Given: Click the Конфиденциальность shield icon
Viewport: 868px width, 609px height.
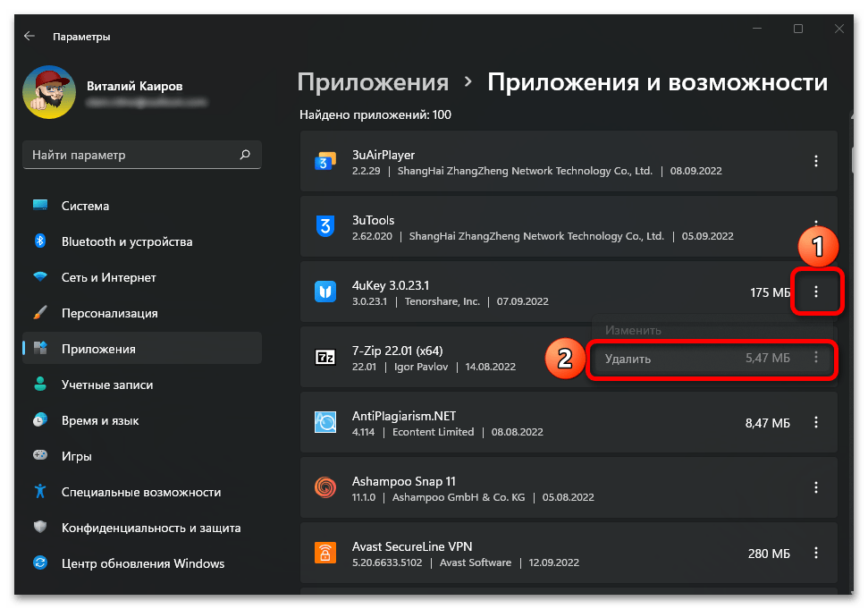Looking at the screenshot, I should [40, 527].
